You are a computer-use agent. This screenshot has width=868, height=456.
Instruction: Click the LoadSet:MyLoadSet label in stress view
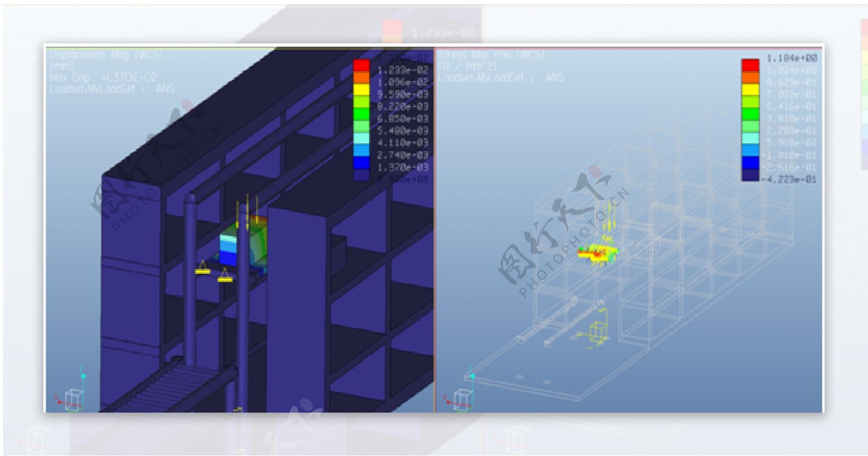click(x=501, y=78)
